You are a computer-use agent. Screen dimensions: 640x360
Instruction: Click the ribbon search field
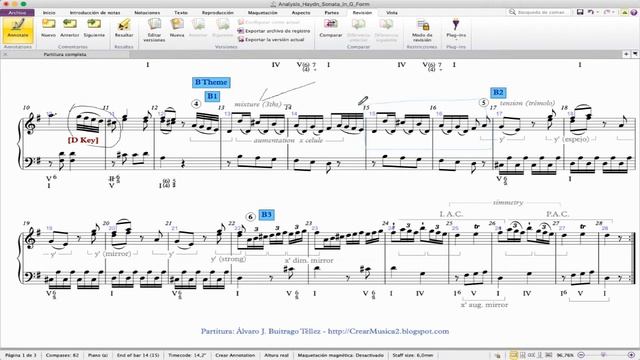[538, 12]
